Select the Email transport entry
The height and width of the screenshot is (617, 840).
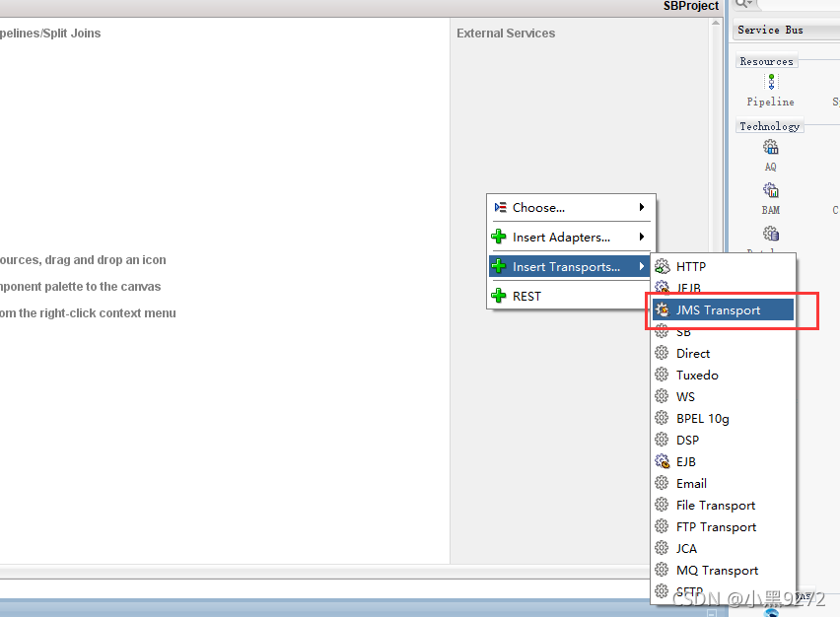[x=722, y=484]
